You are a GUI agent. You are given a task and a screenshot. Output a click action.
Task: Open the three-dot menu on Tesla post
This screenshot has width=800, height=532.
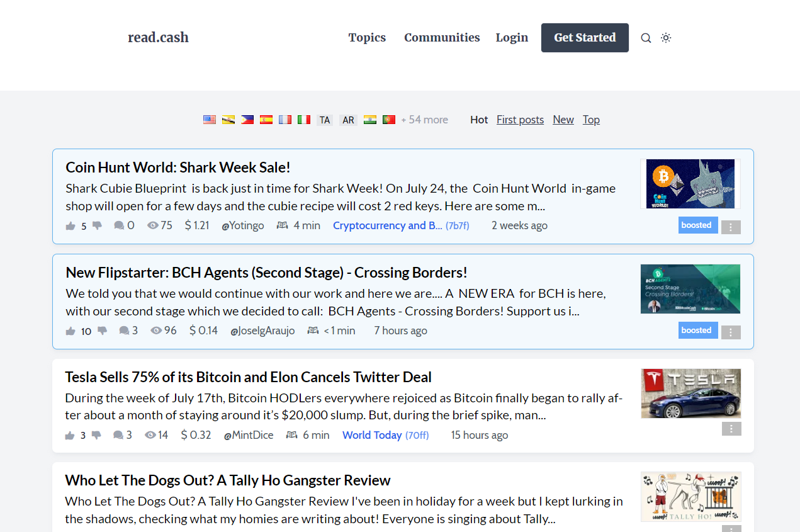click(x=731, y=429)
